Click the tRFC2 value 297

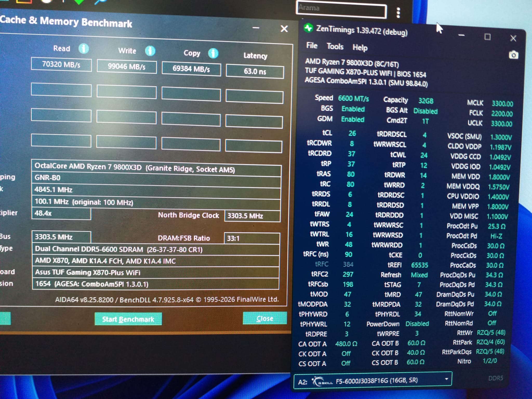click(x=348, y=275)
